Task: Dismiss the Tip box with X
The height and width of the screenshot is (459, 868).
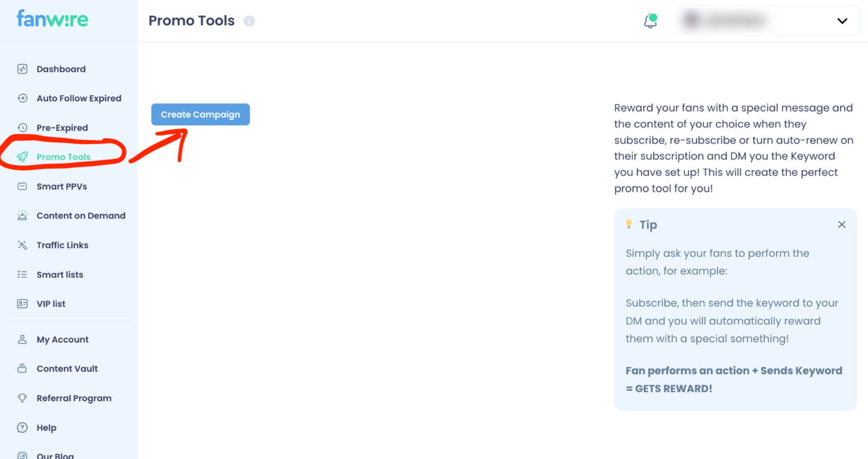Action: [x=841, y=225]
